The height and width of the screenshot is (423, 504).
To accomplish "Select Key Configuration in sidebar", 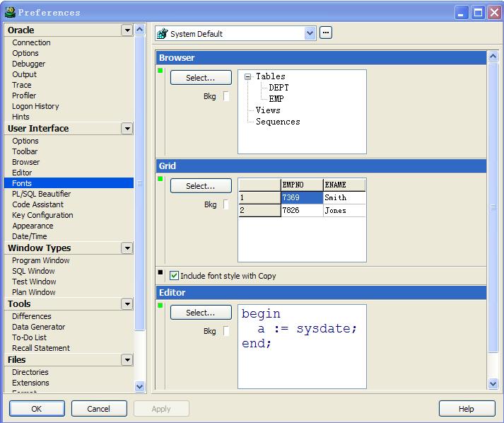I will (x=42, y=215).
